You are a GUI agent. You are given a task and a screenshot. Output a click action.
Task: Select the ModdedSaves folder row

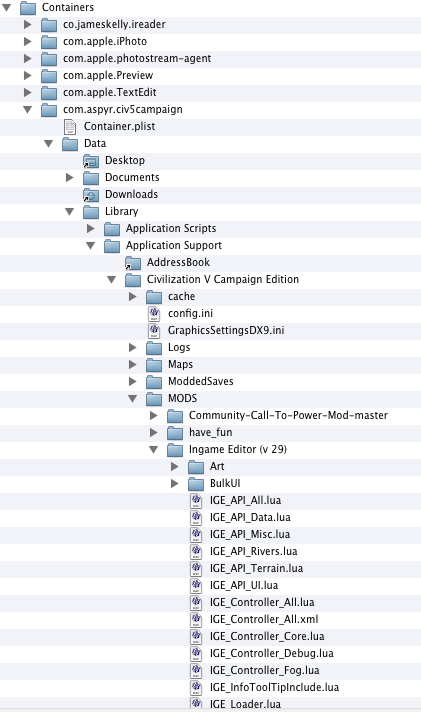pos(210,381)
